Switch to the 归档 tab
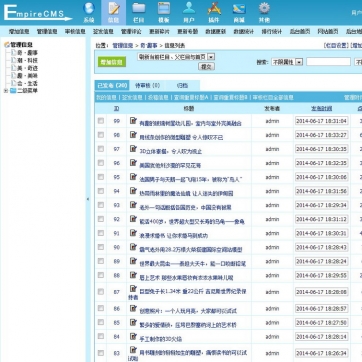Screen dimensions: 362x362 click(x=182, y=86)
